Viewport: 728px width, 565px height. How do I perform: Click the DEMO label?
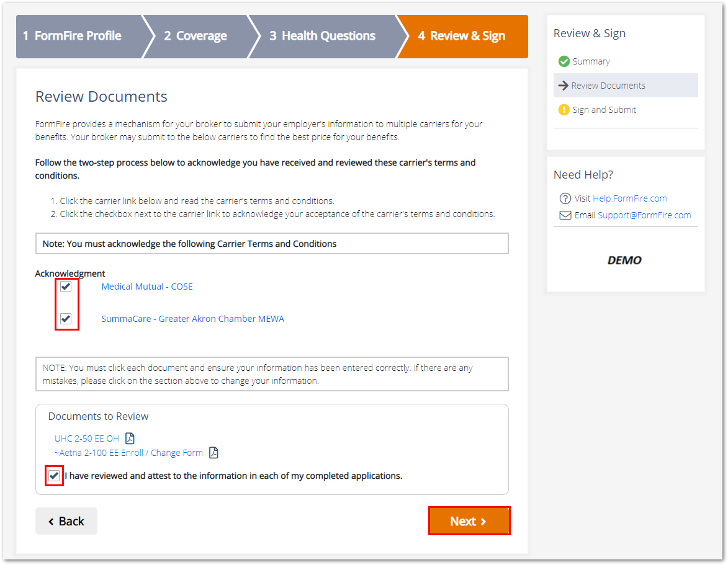pyautogui.click(x=624, y=260)
